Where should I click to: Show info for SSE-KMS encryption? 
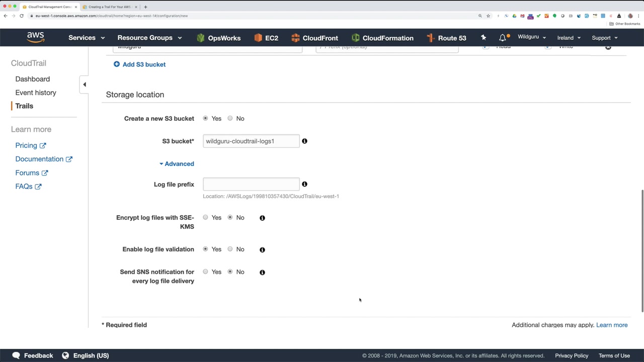[262, 218]
